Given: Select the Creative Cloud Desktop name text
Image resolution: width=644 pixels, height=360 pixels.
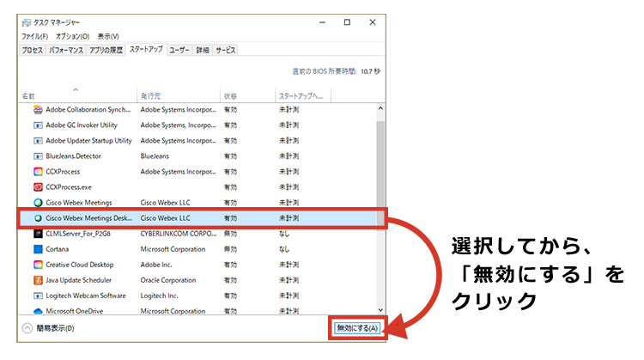Looking at the screenshot, I should (x=80, y=265).
